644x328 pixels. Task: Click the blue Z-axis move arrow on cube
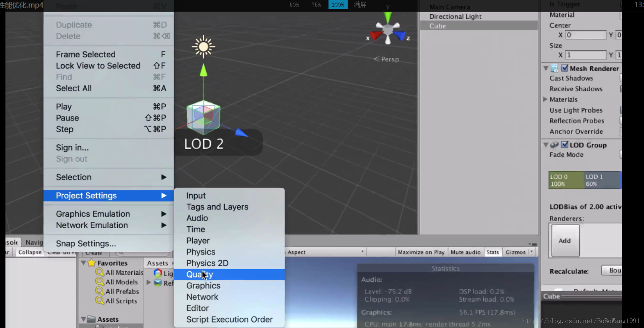tap(241, 133)
